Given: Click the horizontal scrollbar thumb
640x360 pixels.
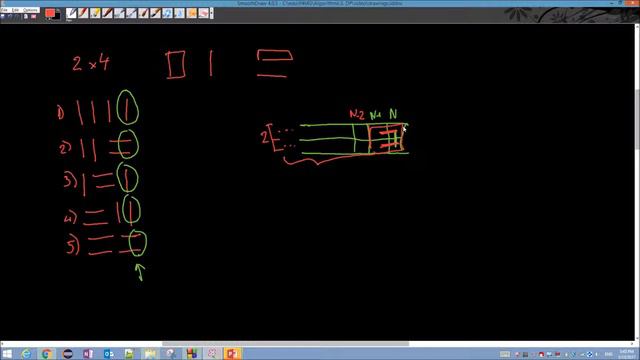Looking at the screenshot, I should point(286,344).
